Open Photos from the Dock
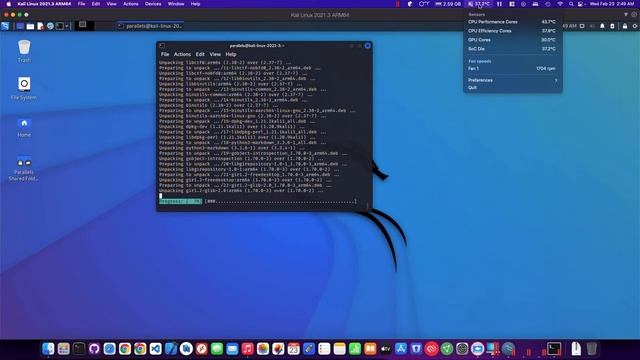This screenshot has height=360, width=640. (263, 349)
